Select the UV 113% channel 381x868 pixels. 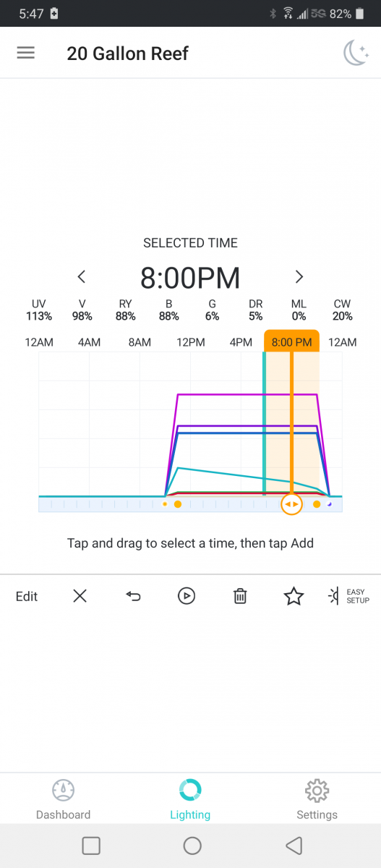point(38,310)
